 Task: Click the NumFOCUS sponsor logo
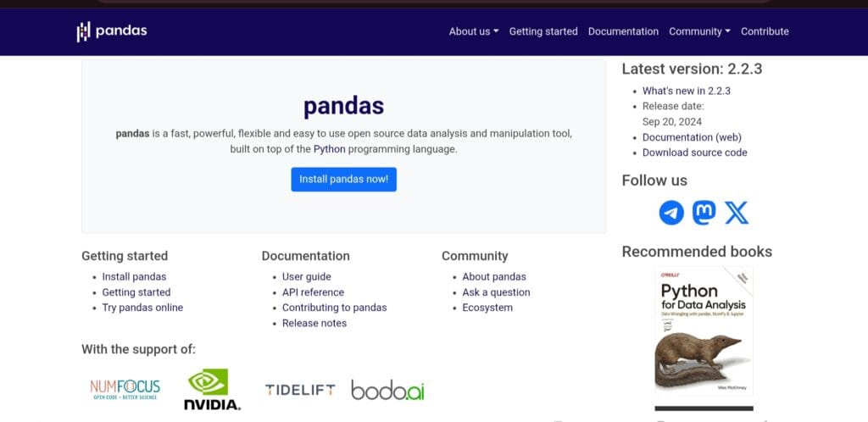pos(125,390)
